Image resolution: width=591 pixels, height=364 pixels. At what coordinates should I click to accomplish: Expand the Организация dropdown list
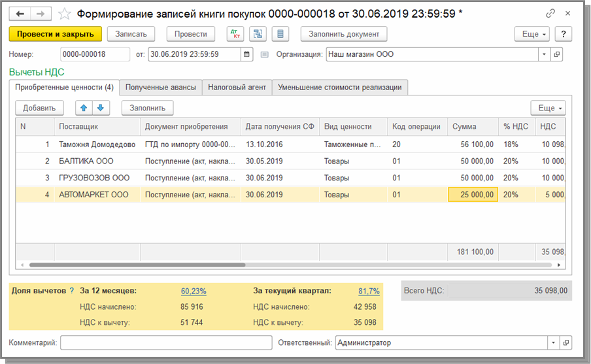543,55
